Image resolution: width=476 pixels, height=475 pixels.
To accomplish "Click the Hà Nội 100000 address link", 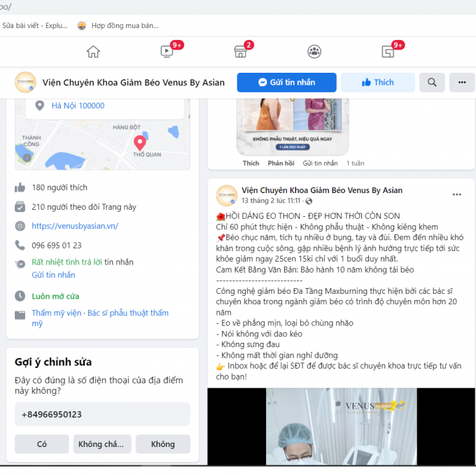I will 78,106.
